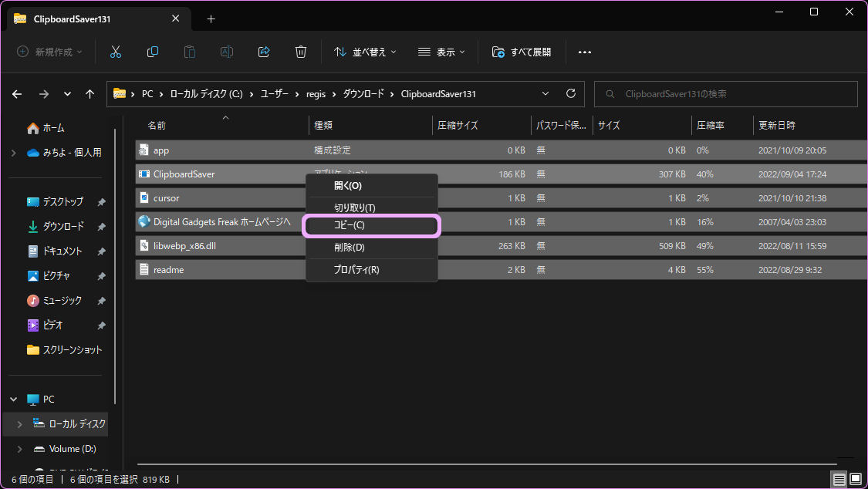Image resolution: width=868 pixels, height=489 pixels.
Task: Click the scissors Cut icon in toolbar
Action: click(116, 52)
